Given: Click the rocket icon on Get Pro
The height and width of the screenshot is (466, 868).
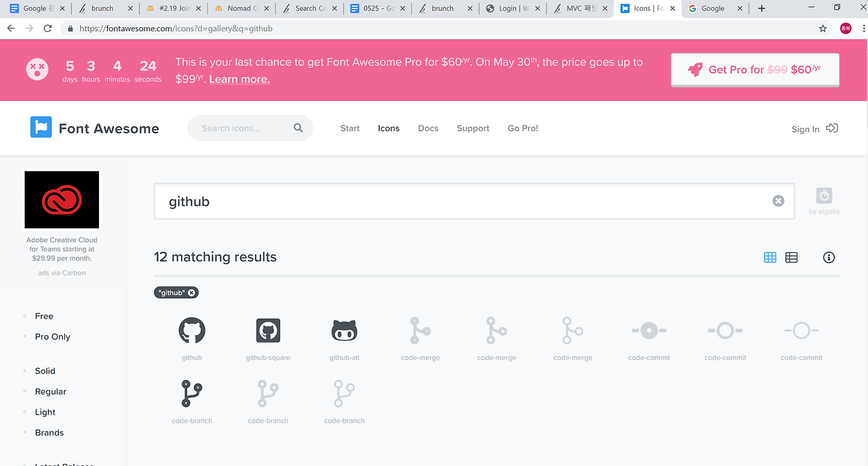Looking at the screenshot, I should click(695, 69).
